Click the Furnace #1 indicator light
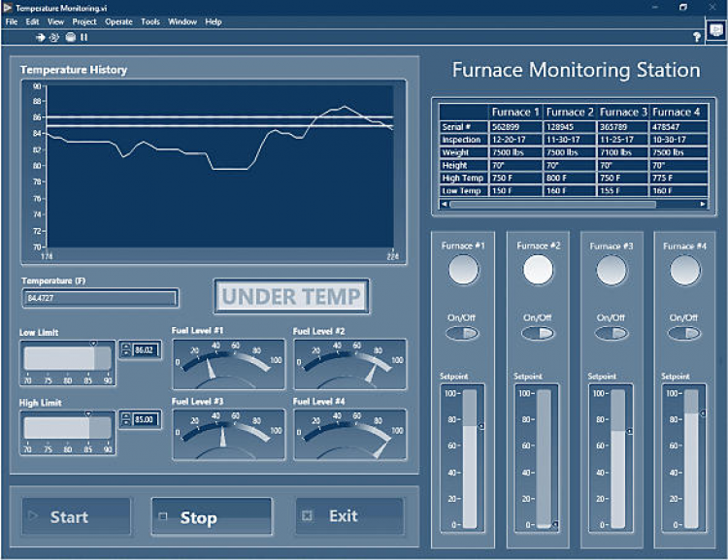This screenshot has width=728, height=560. coord(463,270)
